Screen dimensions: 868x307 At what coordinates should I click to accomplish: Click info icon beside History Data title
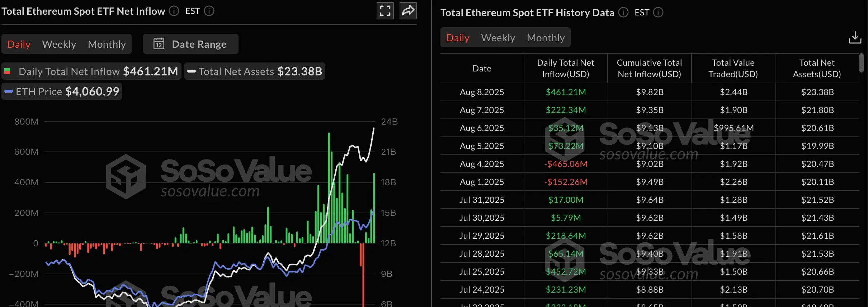point(623,13)
